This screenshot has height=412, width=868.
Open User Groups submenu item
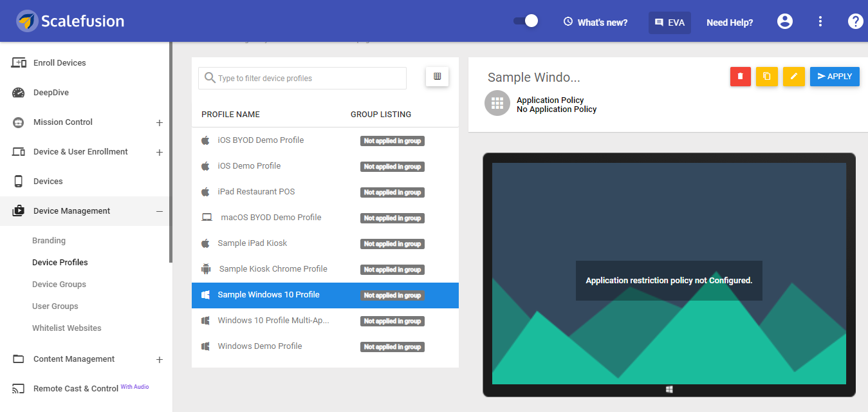(x=55, y=306)
